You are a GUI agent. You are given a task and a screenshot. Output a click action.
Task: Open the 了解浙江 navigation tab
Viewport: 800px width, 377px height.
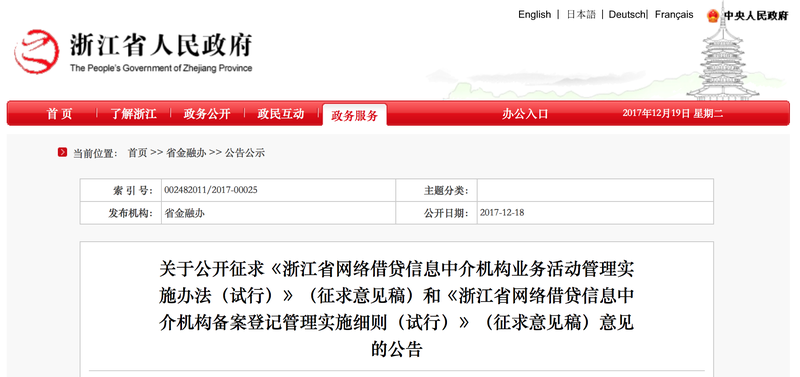[133, 114]
